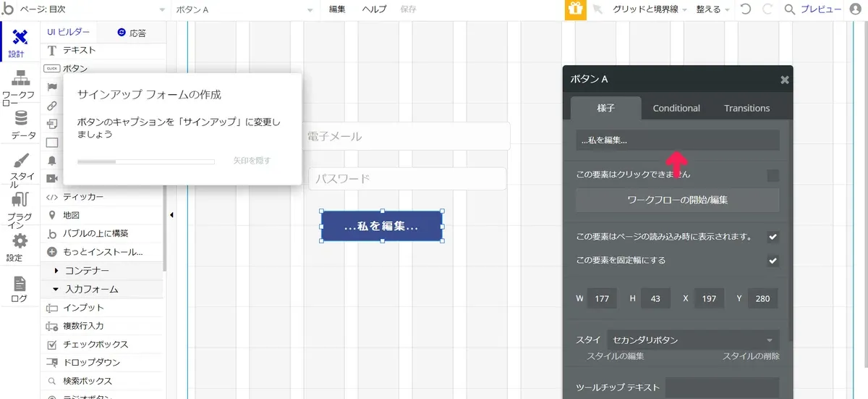Open the 編集 (Edit) menu
Screen dimensions: 868x399
click(337, 9)
